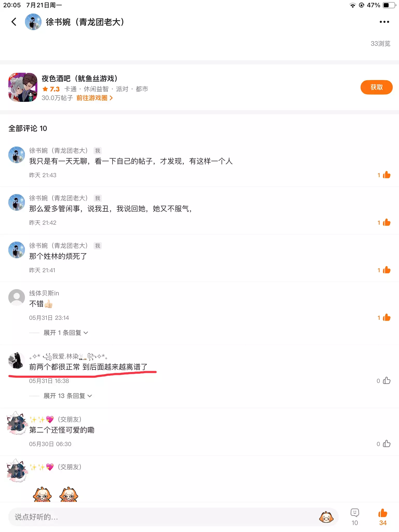
Task: Expand 展开 13 条回复 replies
Action: point(68,396)
